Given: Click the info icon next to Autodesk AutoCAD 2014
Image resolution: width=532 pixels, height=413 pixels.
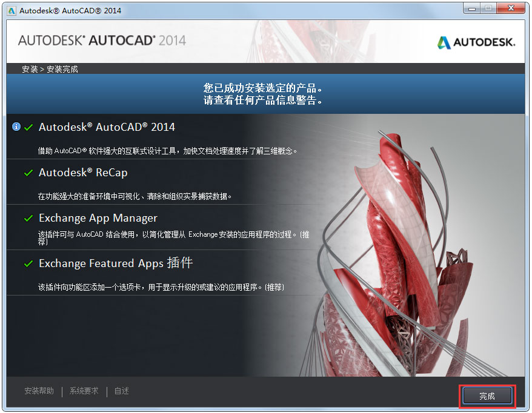Looking at the screenshot, I should [15, 126].
